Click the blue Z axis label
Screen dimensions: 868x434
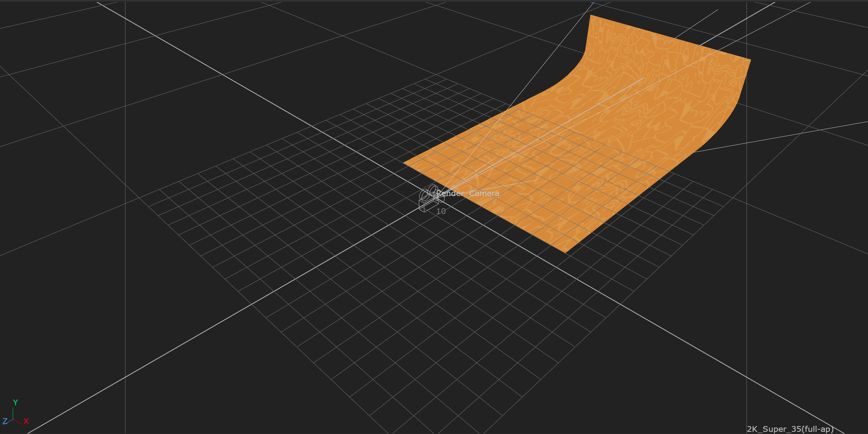5,421
